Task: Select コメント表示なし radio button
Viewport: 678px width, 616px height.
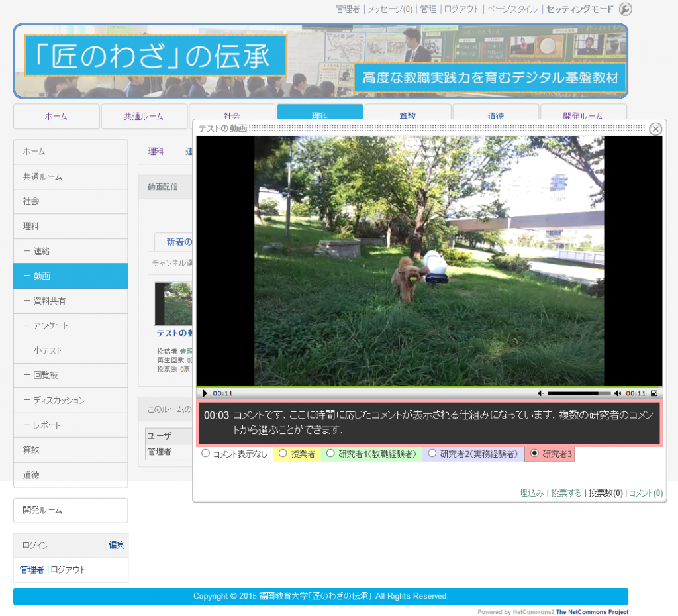Action: (205, 454)
